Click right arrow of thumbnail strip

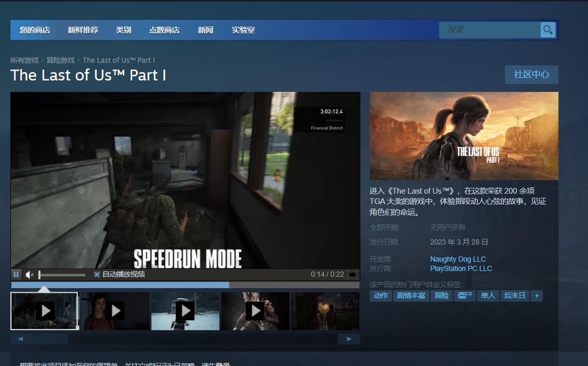349,339
